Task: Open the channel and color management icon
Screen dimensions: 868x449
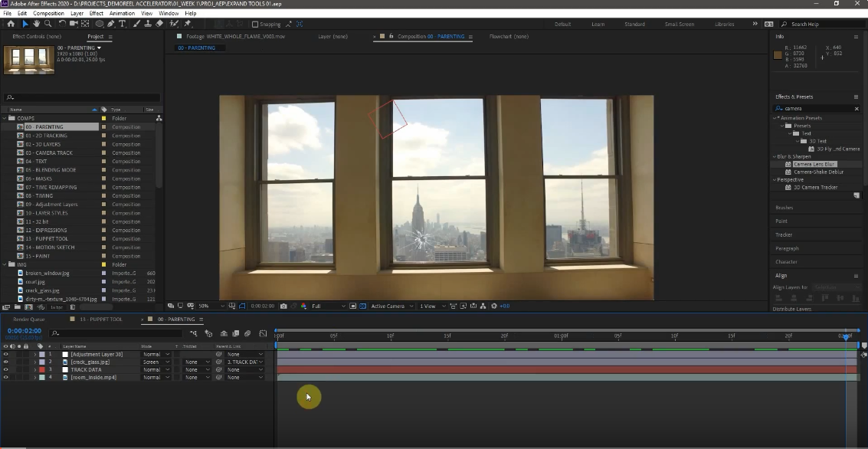Action: tap(303, 306)
